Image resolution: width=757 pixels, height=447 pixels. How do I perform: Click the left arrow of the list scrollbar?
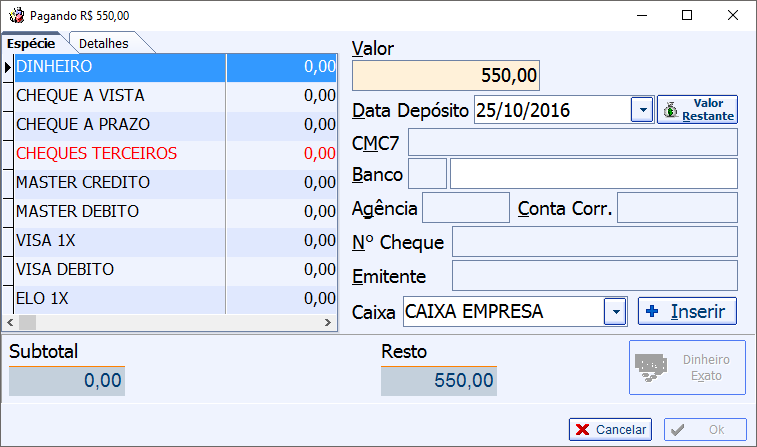tap(10, 322)
